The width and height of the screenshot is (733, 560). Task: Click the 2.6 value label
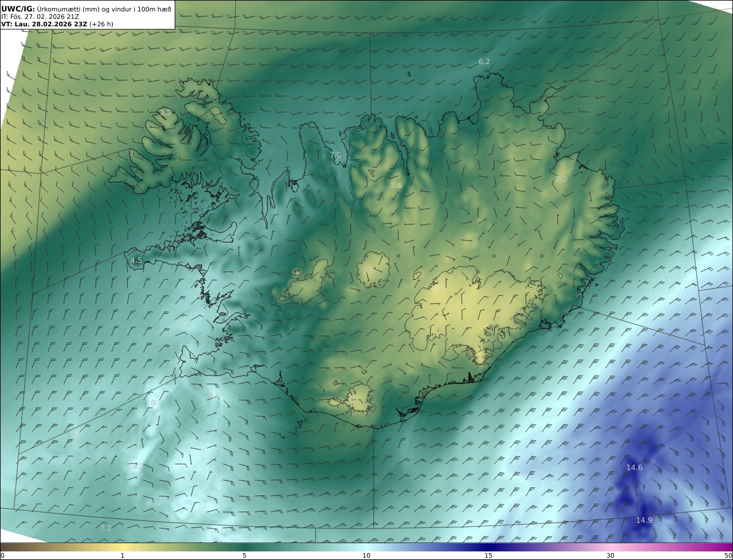396,185
